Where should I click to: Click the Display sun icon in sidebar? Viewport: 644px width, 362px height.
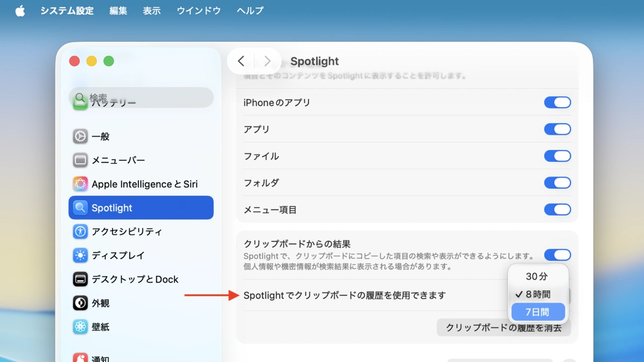[x=80, y=255]
